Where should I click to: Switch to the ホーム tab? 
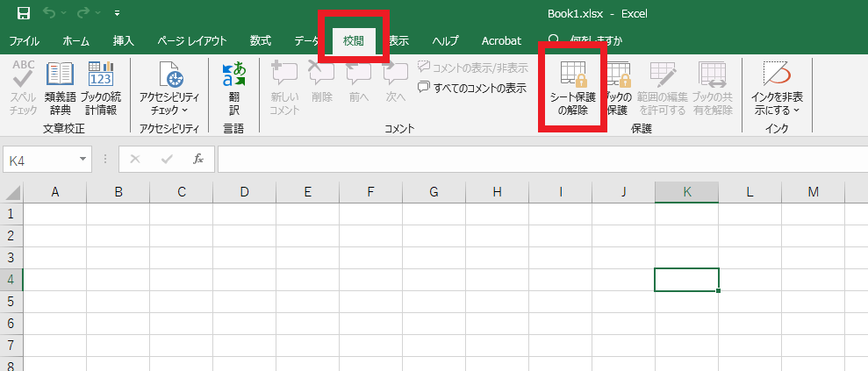click(75, 41)
